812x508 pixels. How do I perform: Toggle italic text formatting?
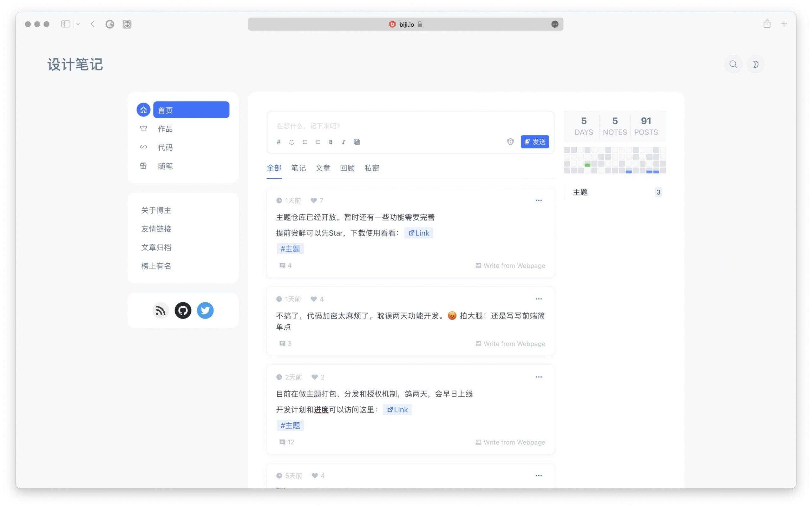point(343,142)
